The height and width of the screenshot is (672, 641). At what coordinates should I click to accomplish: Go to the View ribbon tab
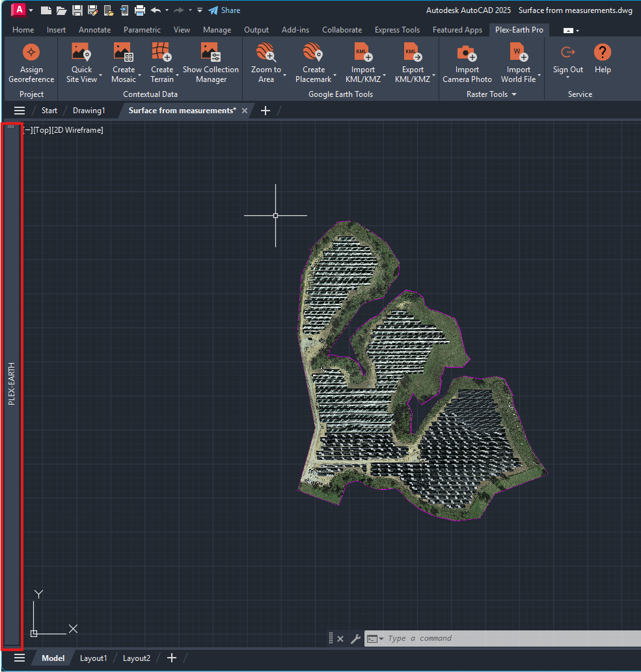182,29
